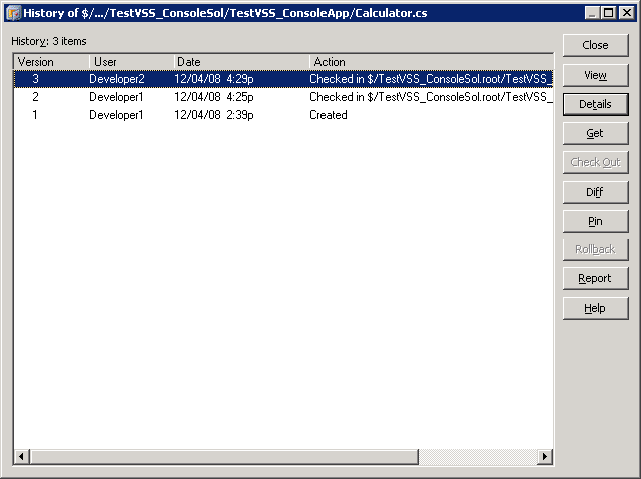
Task: Click the User column header
Action: [x=132, y=62]
